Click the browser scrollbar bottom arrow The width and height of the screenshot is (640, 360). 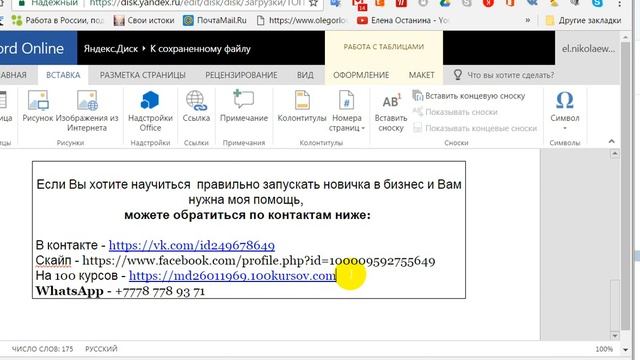coord(625,349)
